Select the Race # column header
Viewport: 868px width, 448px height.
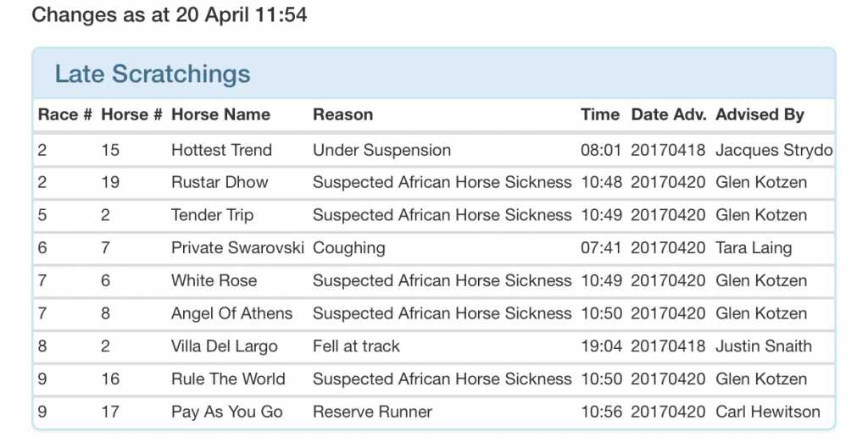click(64, 114)
